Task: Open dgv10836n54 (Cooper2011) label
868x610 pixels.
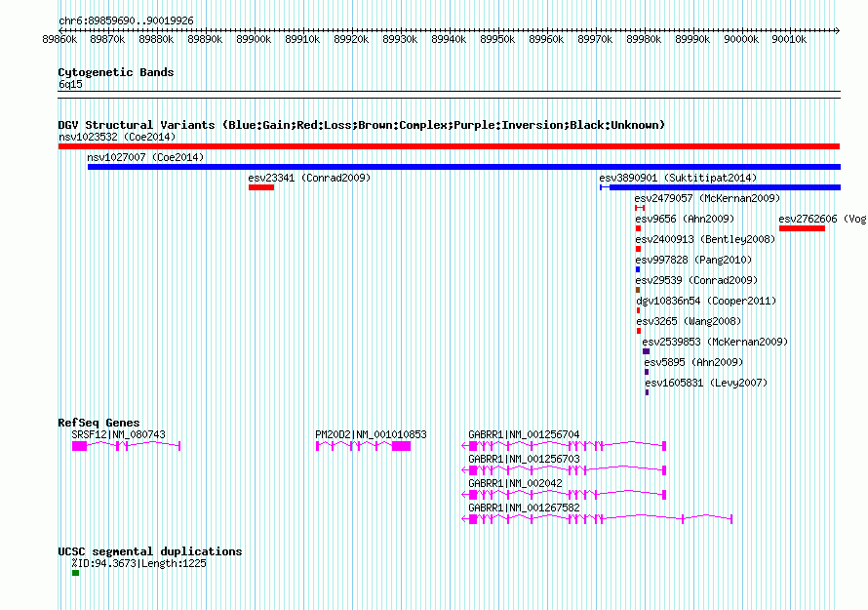Action: pyautogui.click(x=706, y=301)
